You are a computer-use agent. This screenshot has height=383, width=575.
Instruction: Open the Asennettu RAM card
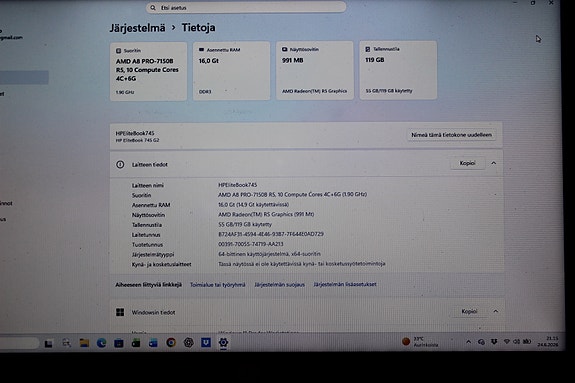coord(232,71)
